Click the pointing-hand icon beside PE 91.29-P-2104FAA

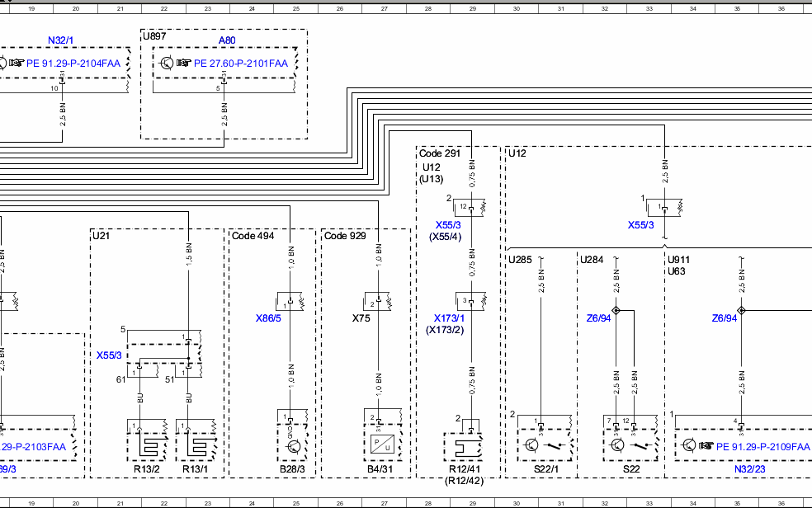click(16, 63)
